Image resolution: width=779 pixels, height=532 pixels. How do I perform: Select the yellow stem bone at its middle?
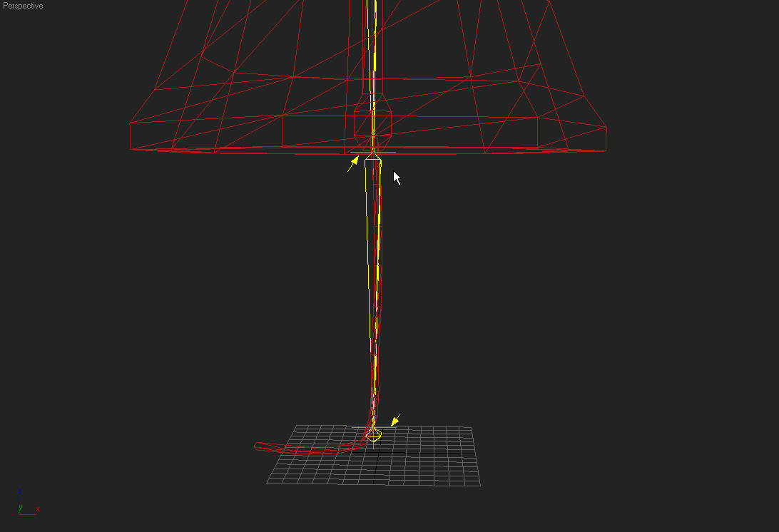point(370,285)
